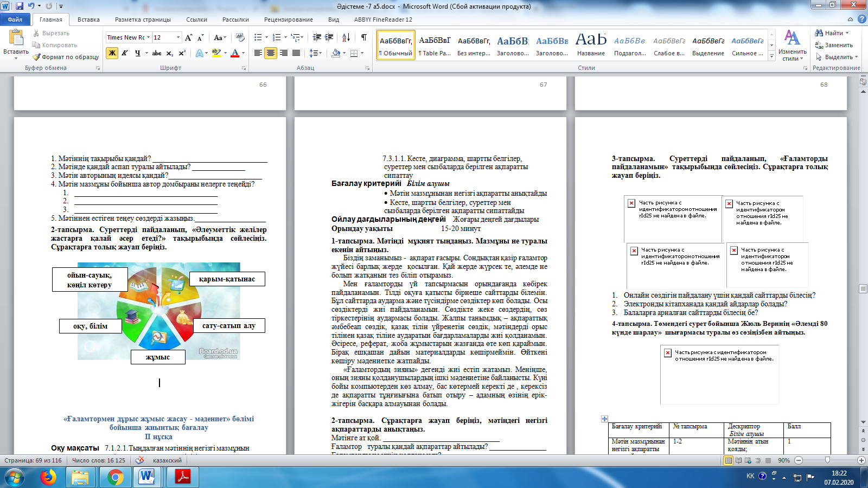Open Windows Explorer from the taskbar

[x=80, y=477]
